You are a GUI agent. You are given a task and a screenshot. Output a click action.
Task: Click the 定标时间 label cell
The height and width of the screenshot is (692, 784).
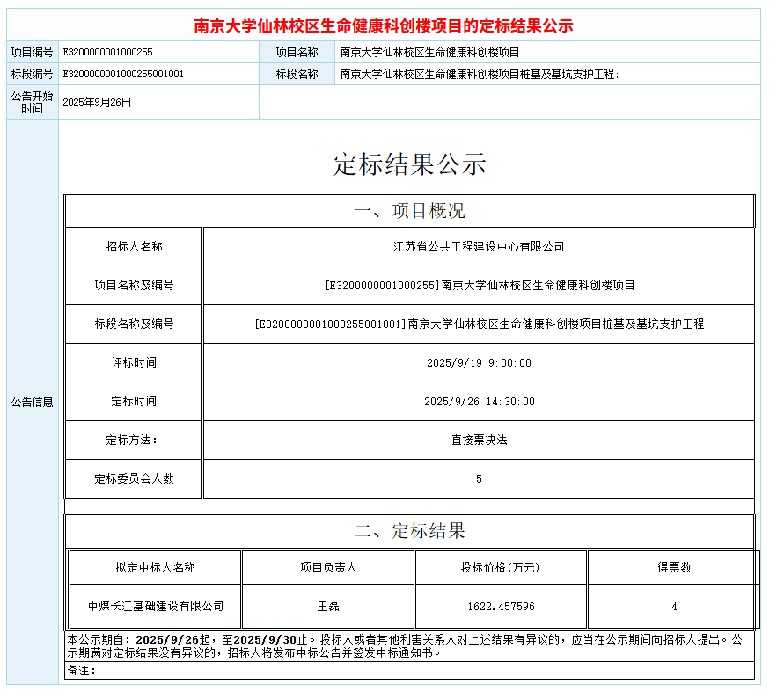(132, 401)
